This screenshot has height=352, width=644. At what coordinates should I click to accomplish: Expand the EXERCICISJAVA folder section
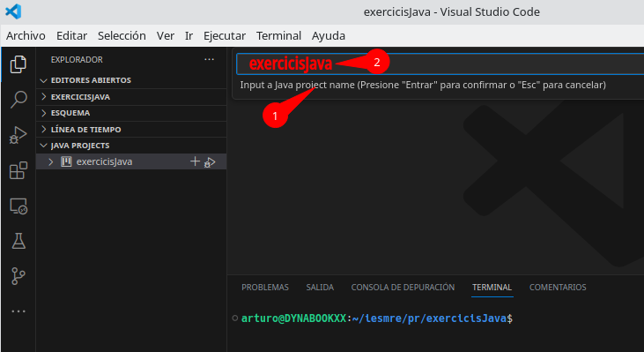click(131, 97)
